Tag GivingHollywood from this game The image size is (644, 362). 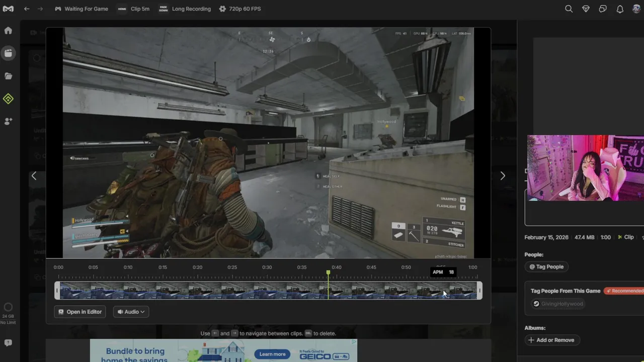pyautogui.click(x=558, y=304)
